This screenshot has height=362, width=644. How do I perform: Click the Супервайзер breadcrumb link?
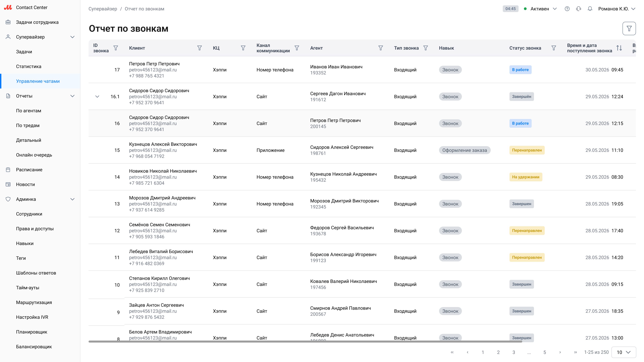pos(103,9)
